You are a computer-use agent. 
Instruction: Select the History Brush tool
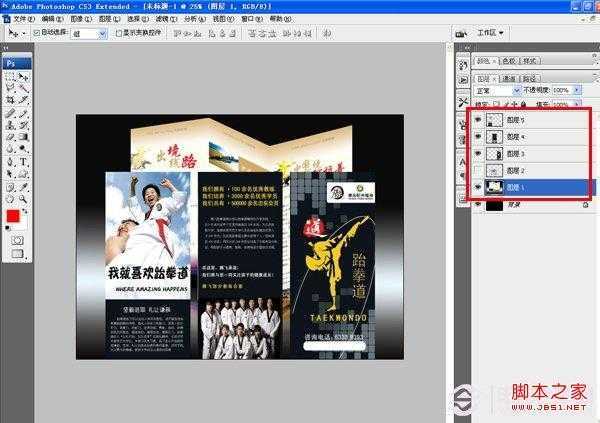[x=23, y=125]
